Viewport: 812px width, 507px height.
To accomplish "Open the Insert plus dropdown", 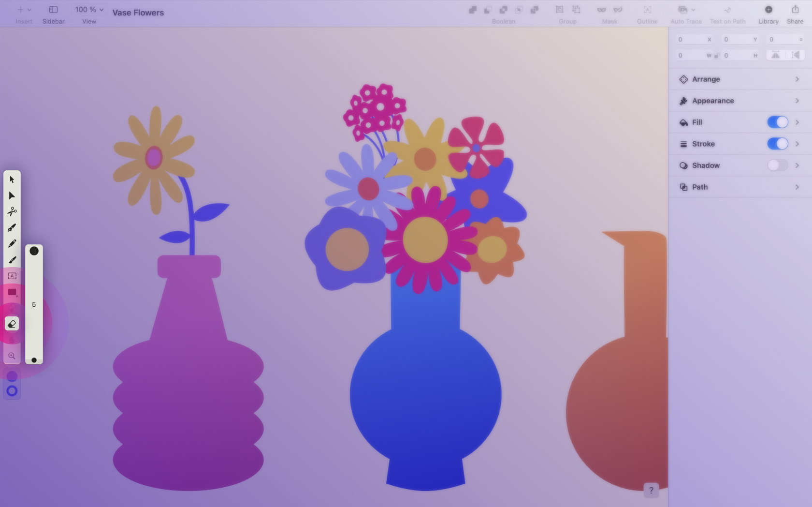I will pyautogui.click(x=24, y=10).
